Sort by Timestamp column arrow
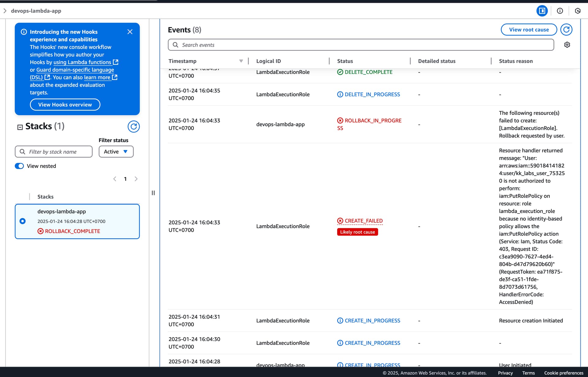The width and height of the screenshot is (588, 377). [241, 61]
